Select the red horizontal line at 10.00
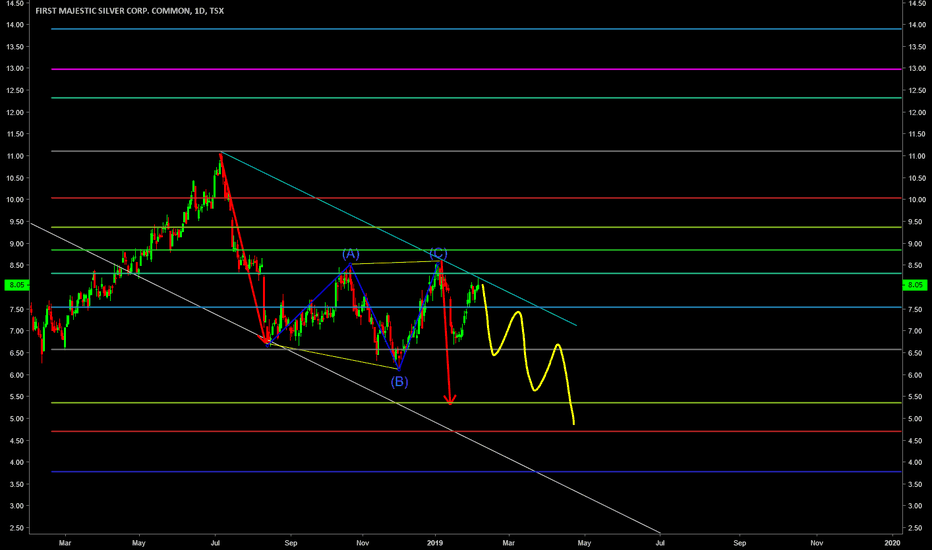Image resolution: width=932 pixels, height=550 pixels. 476,198
